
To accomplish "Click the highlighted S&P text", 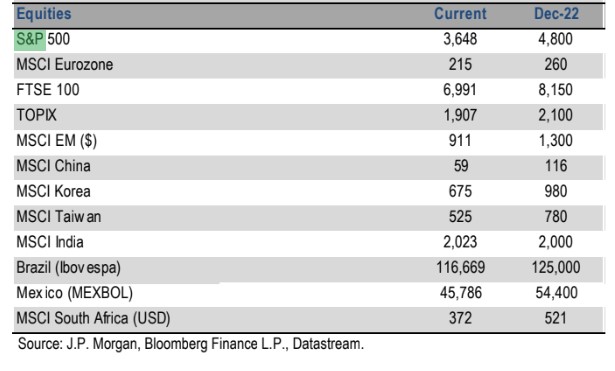I will point(30,39).
